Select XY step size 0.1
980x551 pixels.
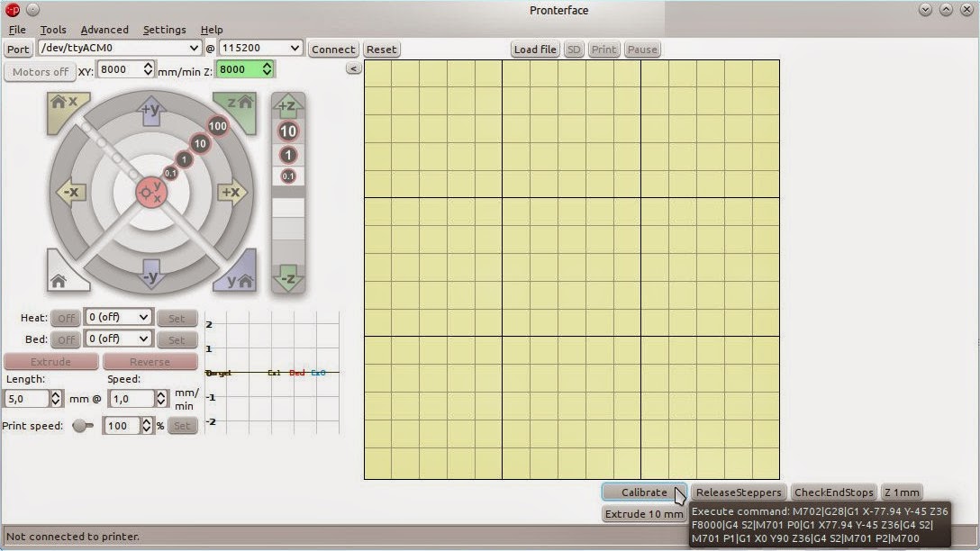[x=170, y=173]
